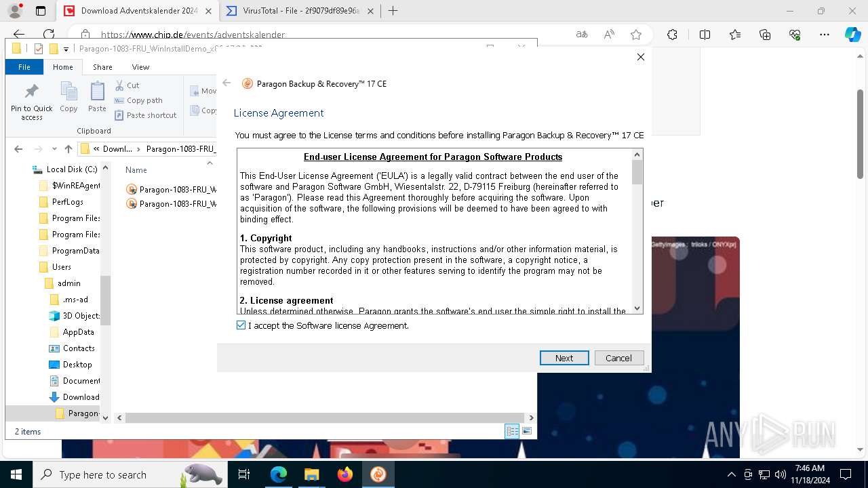Open Downloads folder in tree

(x=75, y=397)
